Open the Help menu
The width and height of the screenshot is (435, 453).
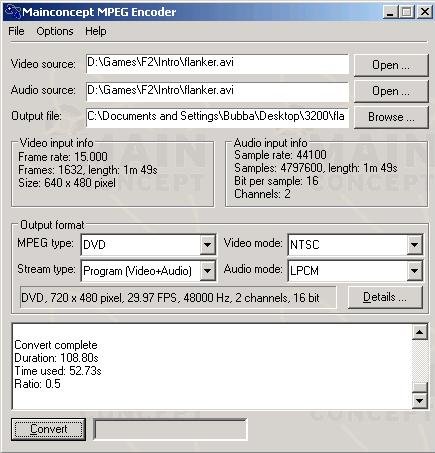click(96, 31)
